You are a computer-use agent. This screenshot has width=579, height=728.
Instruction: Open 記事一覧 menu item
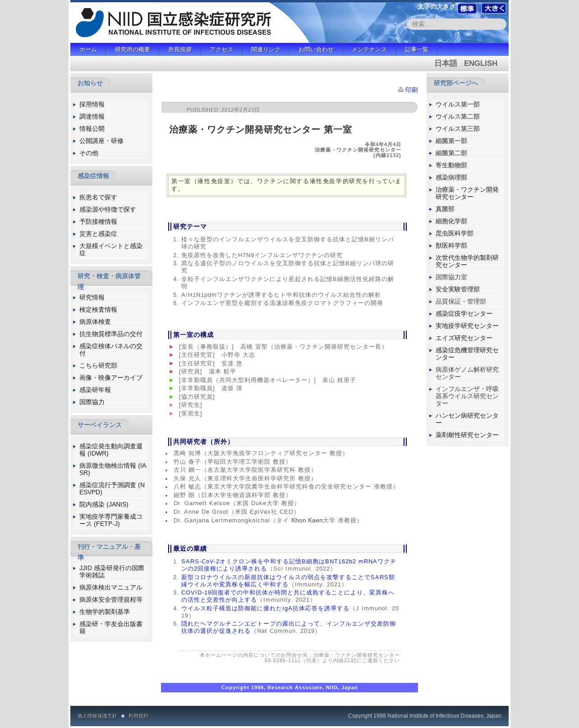point(417,50)
